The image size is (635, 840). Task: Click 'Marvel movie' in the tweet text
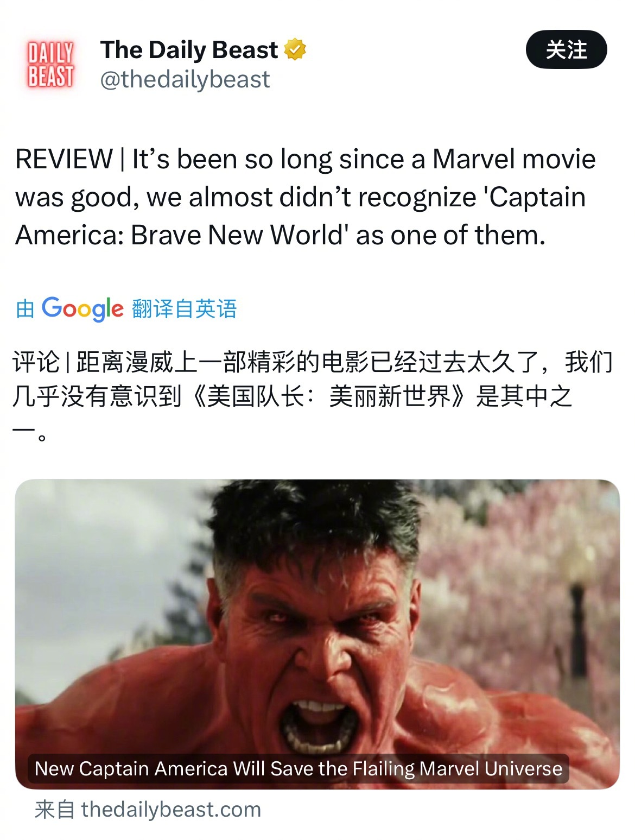(x=514, y=160)
